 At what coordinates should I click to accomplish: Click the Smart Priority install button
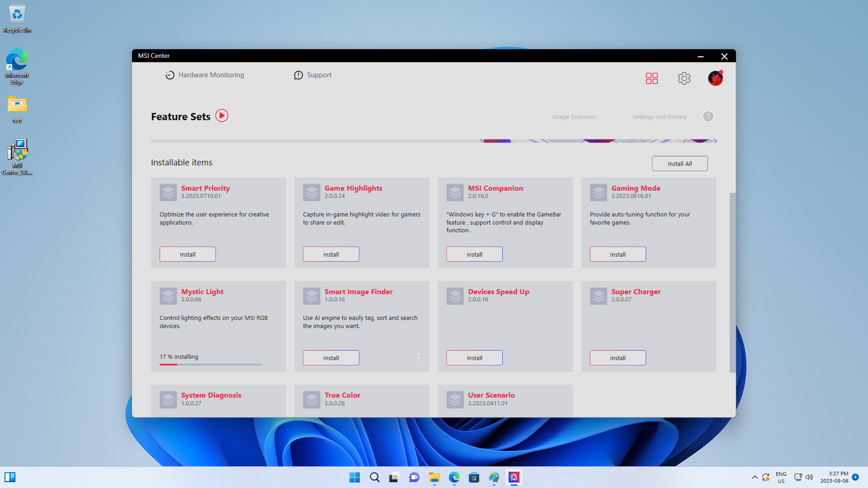(187, 254)
